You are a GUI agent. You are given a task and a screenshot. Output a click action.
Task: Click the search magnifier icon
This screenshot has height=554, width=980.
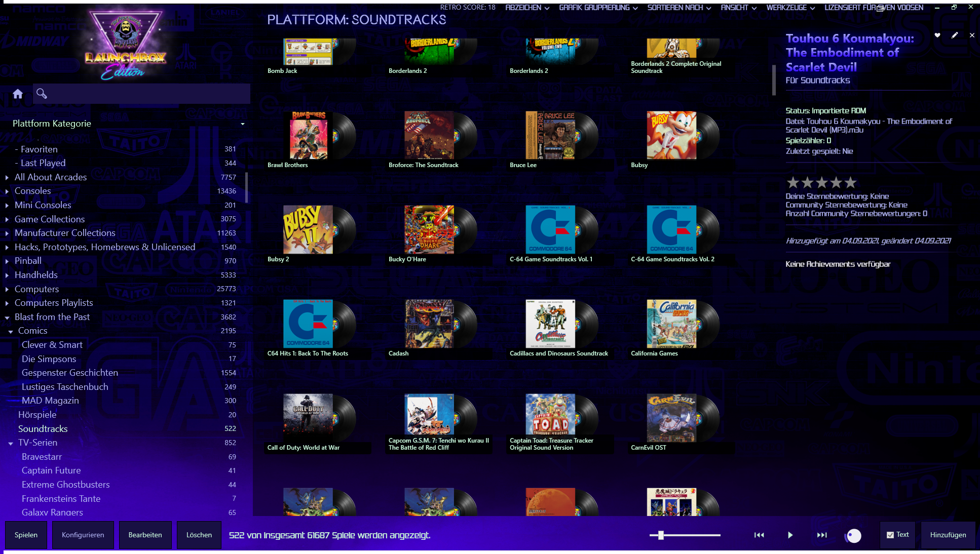[42, 94]
